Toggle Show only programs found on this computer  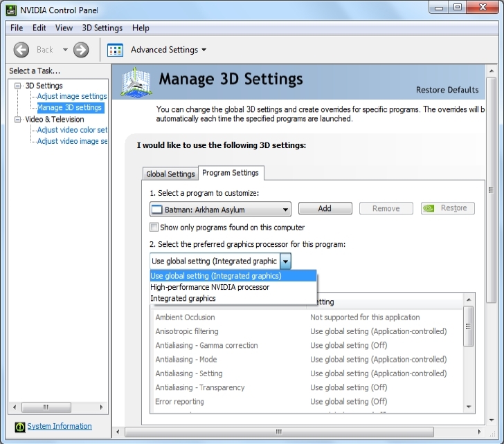[x=154, y=228]
